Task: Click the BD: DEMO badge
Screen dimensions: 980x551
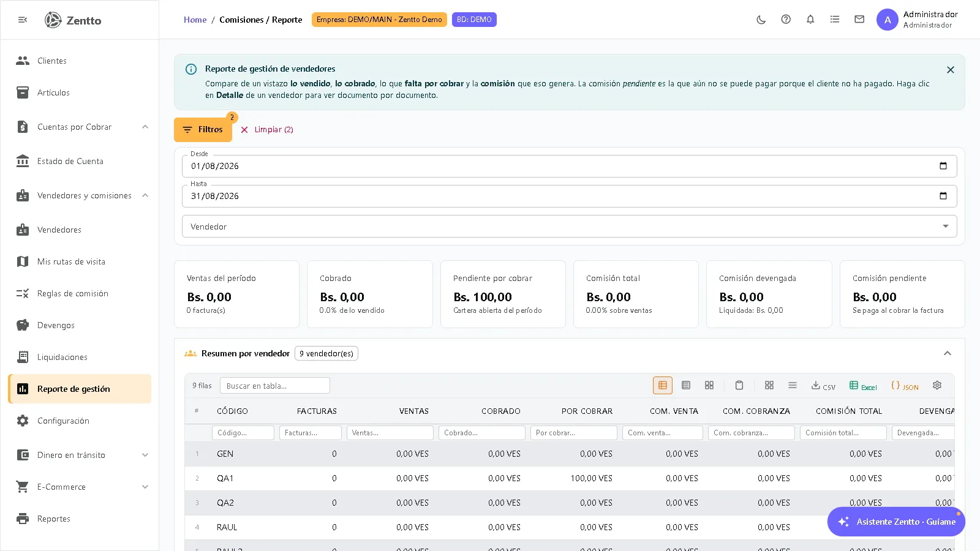Action: [x=474, y=20]
